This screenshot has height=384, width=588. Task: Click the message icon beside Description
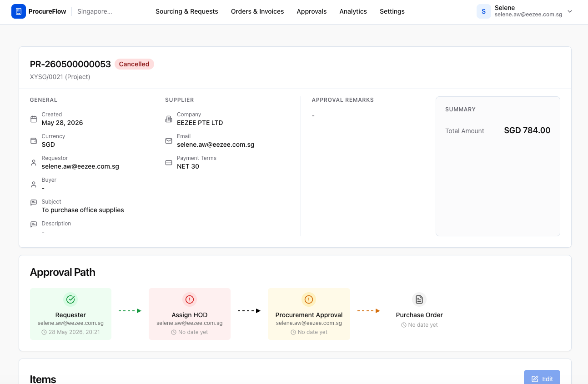click(34, 224)
